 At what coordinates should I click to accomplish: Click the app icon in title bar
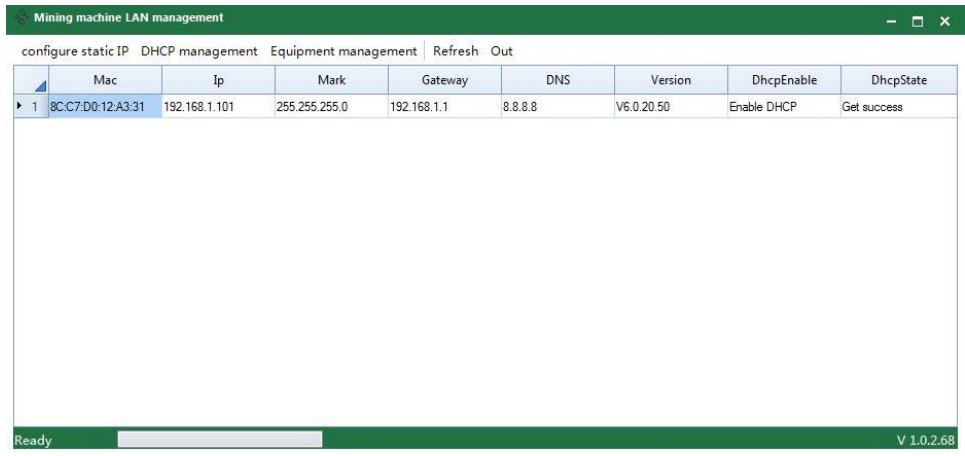pos(20,19)
